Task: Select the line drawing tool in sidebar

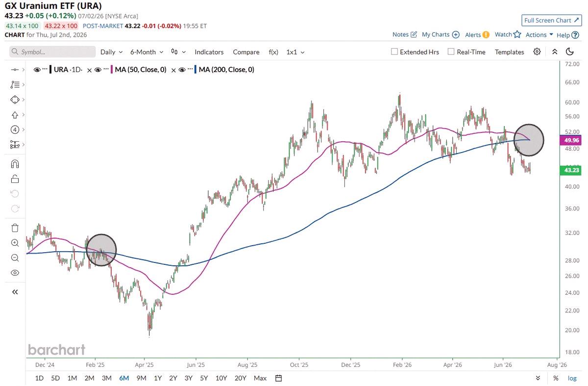Action: point(15,70)
